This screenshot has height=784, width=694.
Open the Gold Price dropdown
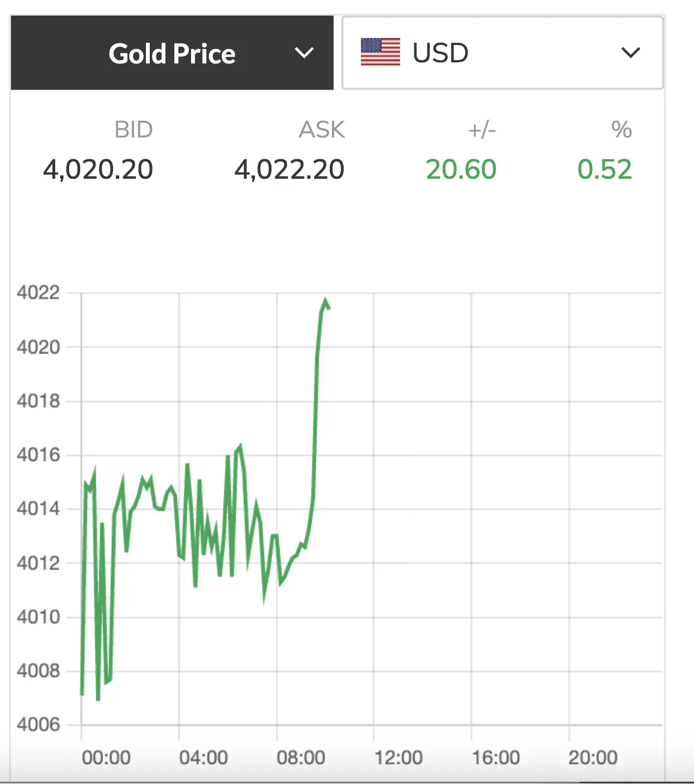click(172, 53)
